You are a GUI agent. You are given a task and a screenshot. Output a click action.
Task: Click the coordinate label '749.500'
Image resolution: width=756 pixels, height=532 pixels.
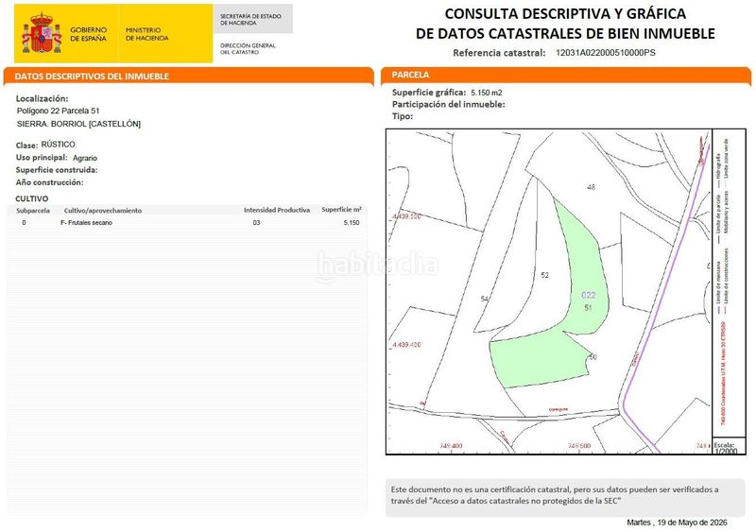(579, 446)
